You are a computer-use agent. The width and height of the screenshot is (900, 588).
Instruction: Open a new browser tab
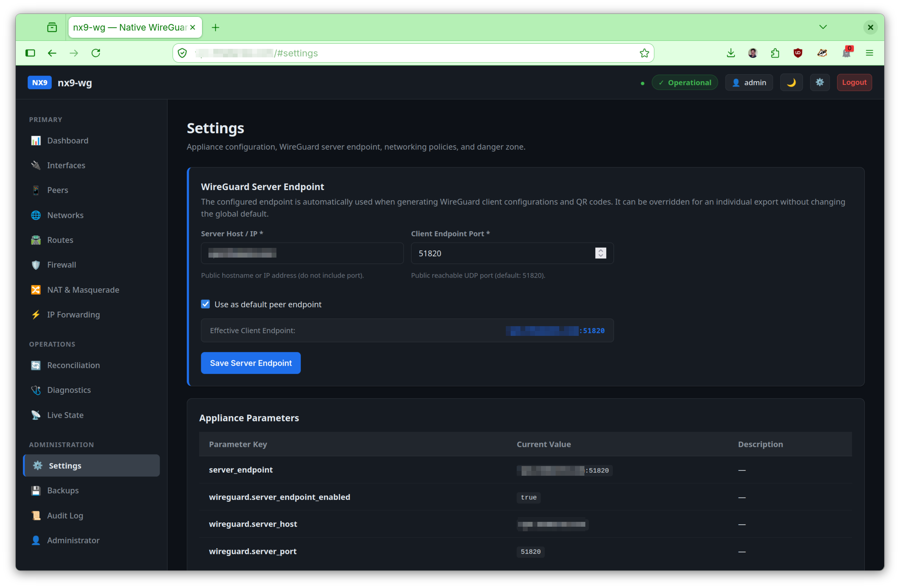[215, 27]
